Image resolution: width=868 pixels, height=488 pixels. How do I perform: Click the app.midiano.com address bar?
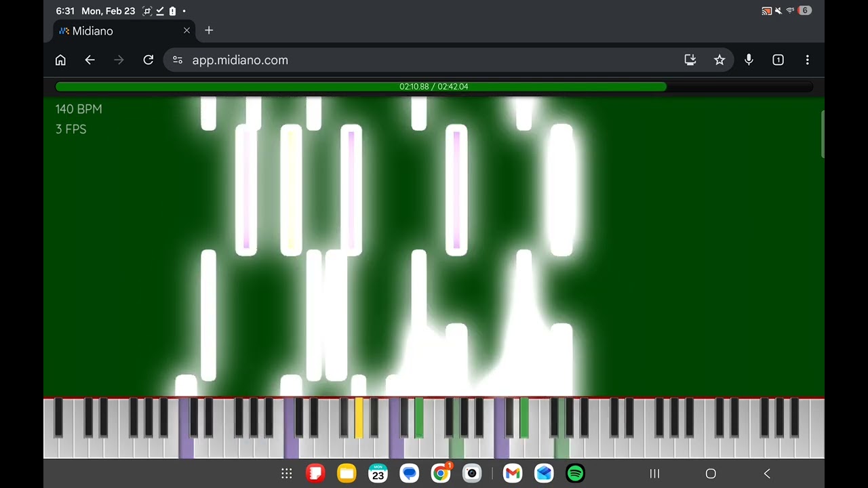(448, 60)
